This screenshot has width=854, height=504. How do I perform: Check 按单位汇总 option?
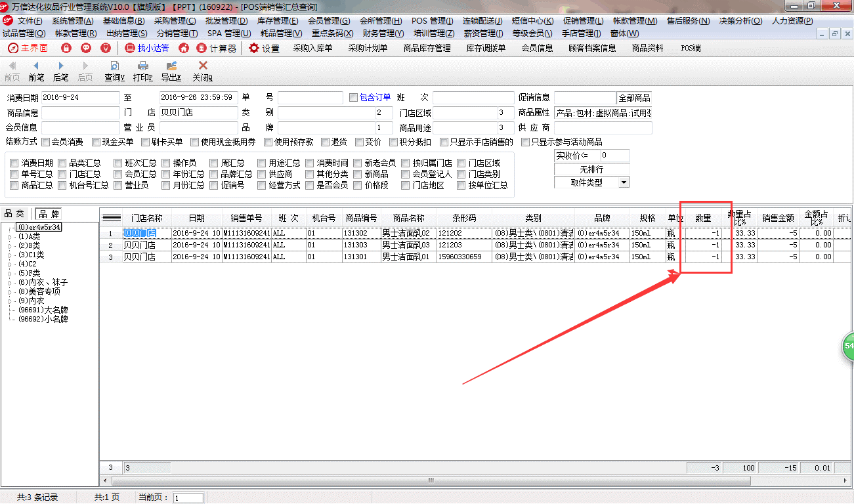click(x=461, y=185)
